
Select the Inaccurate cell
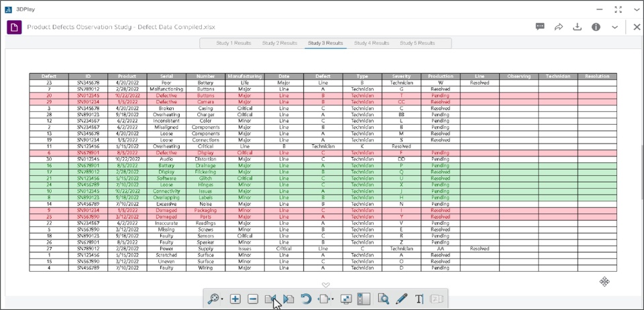pos(166,223)
